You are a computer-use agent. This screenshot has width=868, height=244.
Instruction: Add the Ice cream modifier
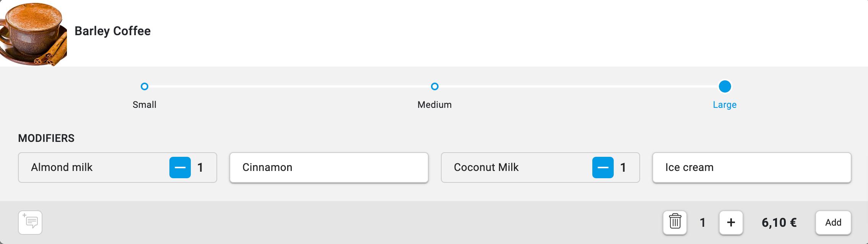click(751, 168)
